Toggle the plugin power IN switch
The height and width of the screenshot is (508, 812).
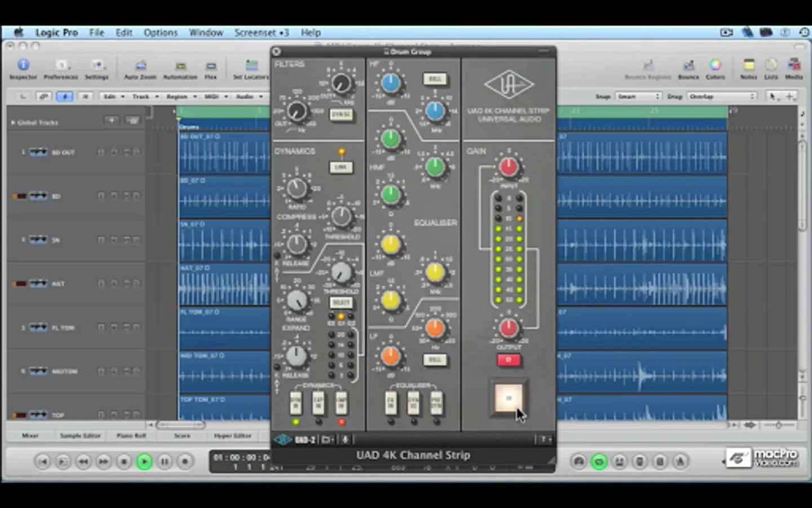[508, 398]
